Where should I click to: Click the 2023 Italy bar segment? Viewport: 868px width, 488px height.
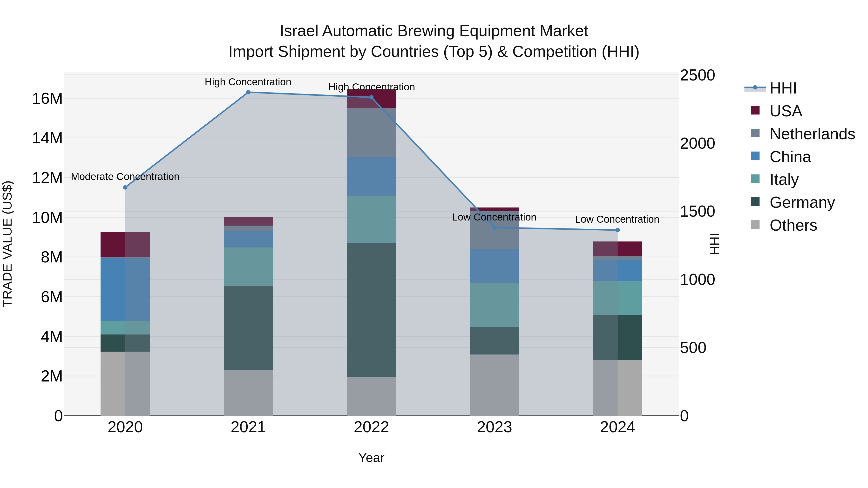pyautogui.click(x=495, y=305)
